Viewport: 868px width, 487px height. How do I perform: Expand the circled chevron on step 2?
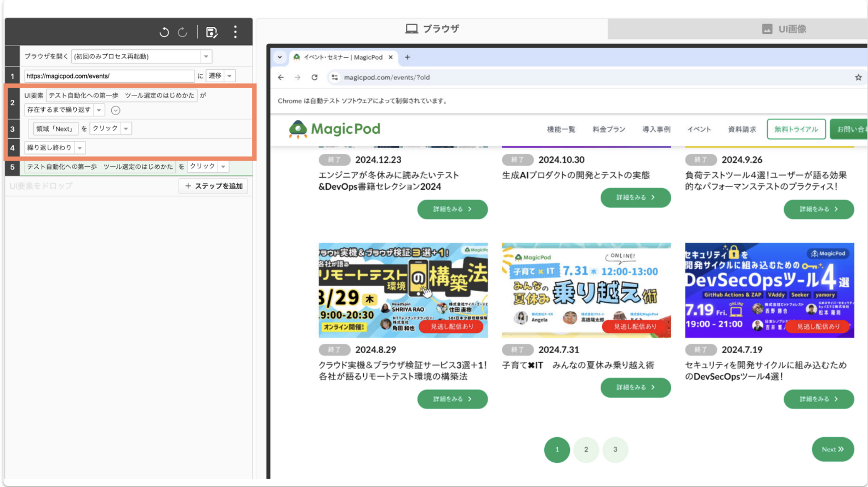pyautogui.click(x=116, y=110)
